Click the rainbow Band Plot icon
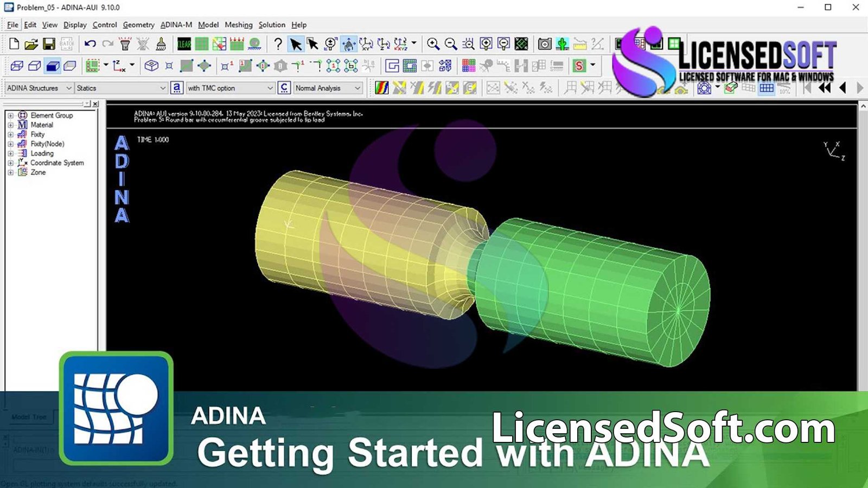The image size is (868, 488). tap(382, 87)
